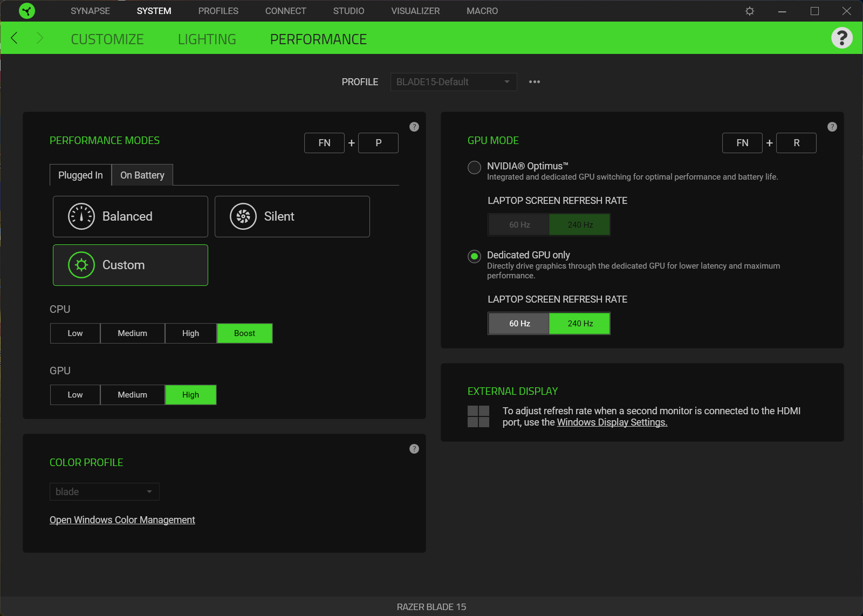This screenshot has width=863, height=616.
Task: Select the On Battery tab
Action: click(142, 175)
